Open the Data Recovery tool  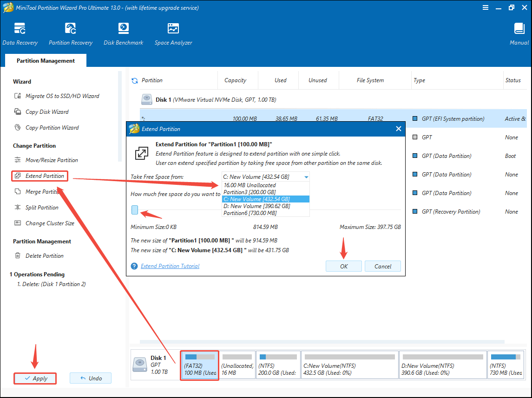(20, 33)
